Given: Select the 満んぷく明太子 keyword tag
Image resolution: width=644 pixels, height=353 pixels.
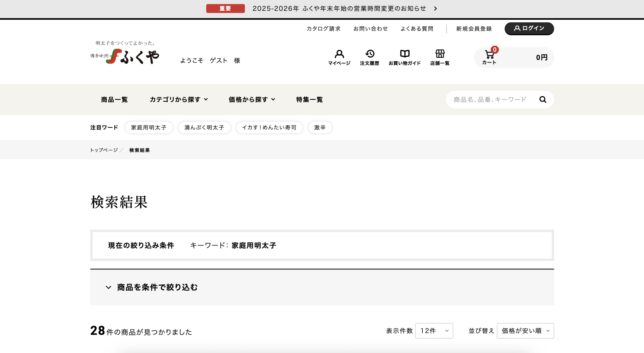Looking at the screenshot, I should coord(204,128).
